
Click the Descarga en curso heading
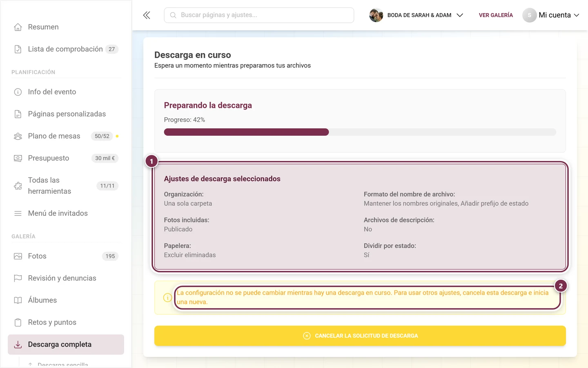tap(193, 55)
